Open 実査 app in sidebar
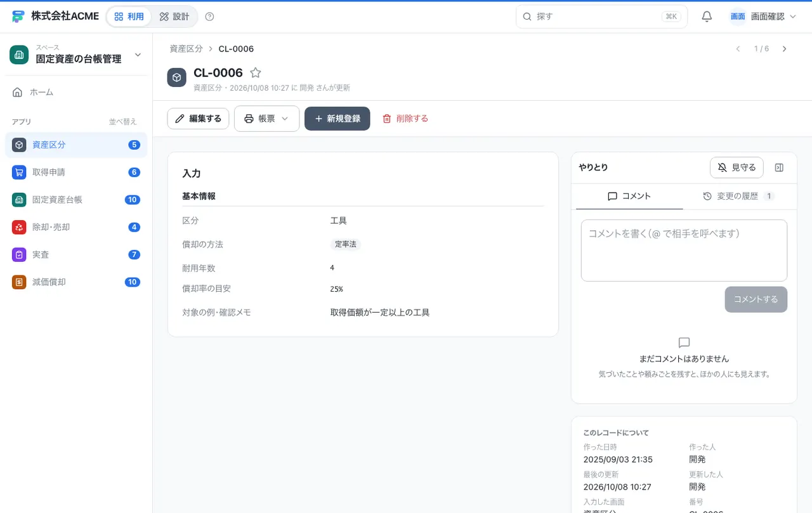 click(76, 254)
